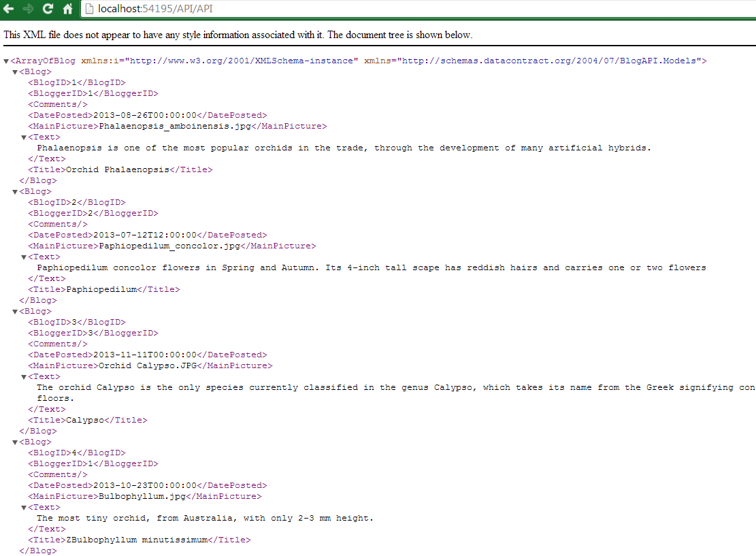Viewport: 756px width, 556px height.
Task: Click the BlogID 3 element line
Action: click(x=77, y=322)
